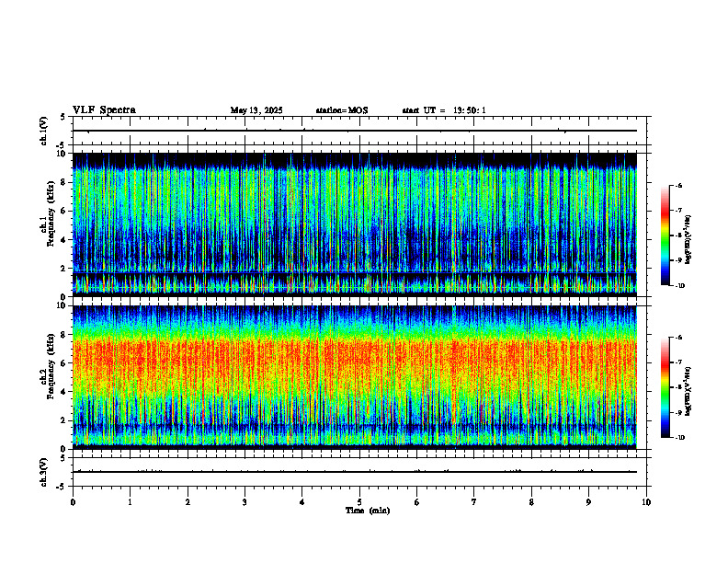Click time axis tick label "0"
The height and width of the screenshot is (563, 728).
coord(73,502)
